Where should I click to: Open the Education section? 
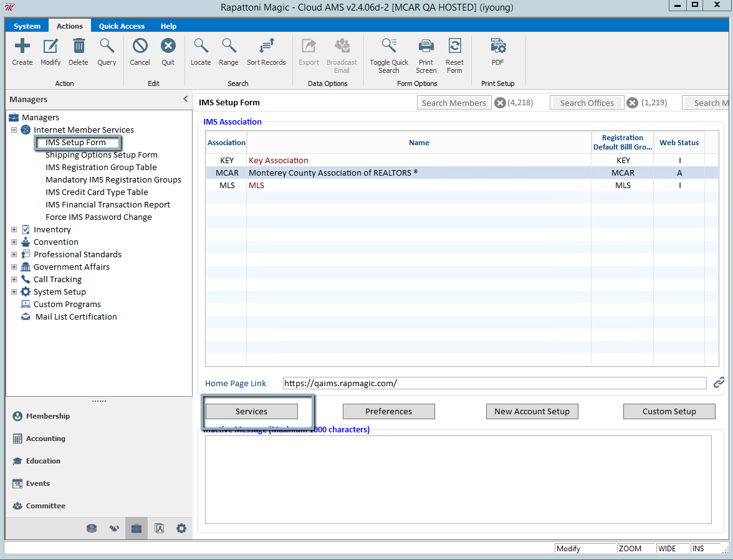43,461
